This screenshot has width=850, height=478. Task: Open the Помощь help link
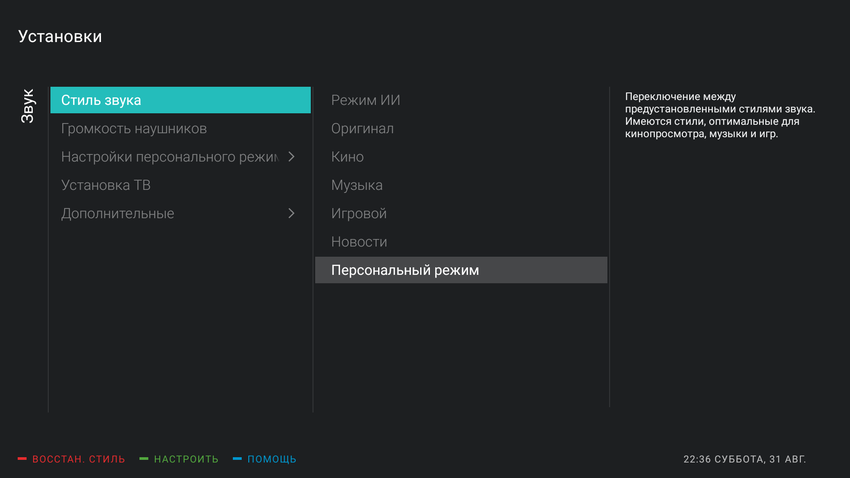[272, 459]
